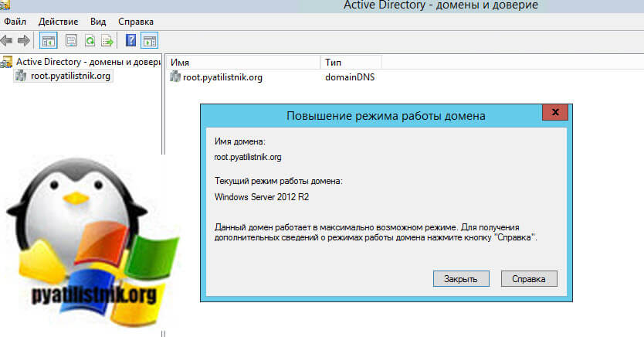Open the Действие menu
Image resolution: width=644 pixels, height=337 pixels.
pyautogui.click(x=59, y=22)
